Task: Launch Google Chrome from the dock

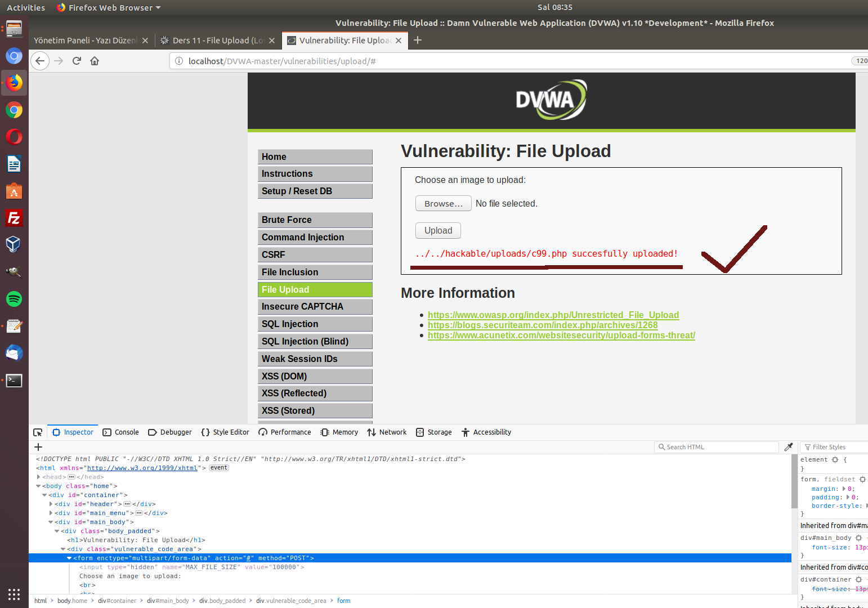Action: (14, 110)
